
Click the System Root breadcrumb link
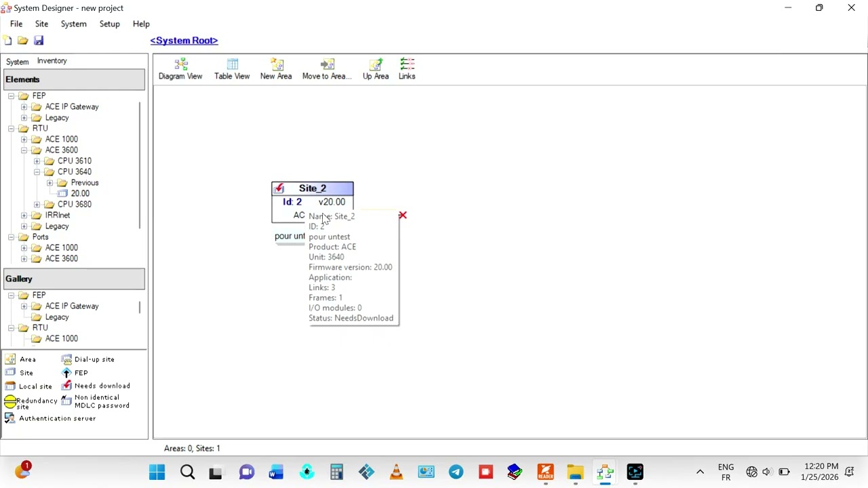[x=184, y=41]
